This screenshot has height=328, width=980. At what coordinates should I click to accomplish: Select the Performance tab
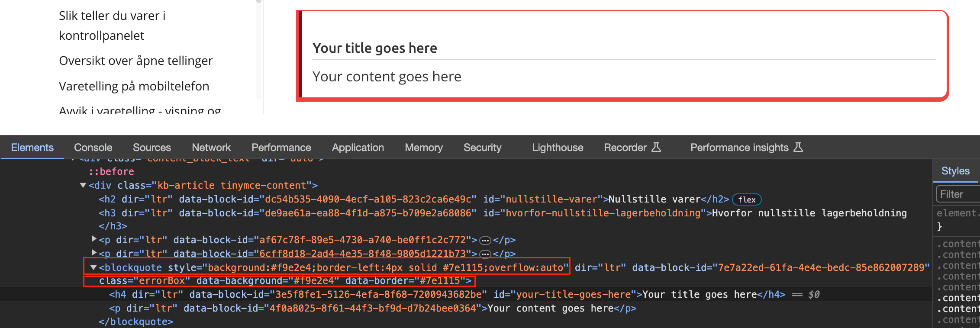pyautogui.click(x=281, y=148)
